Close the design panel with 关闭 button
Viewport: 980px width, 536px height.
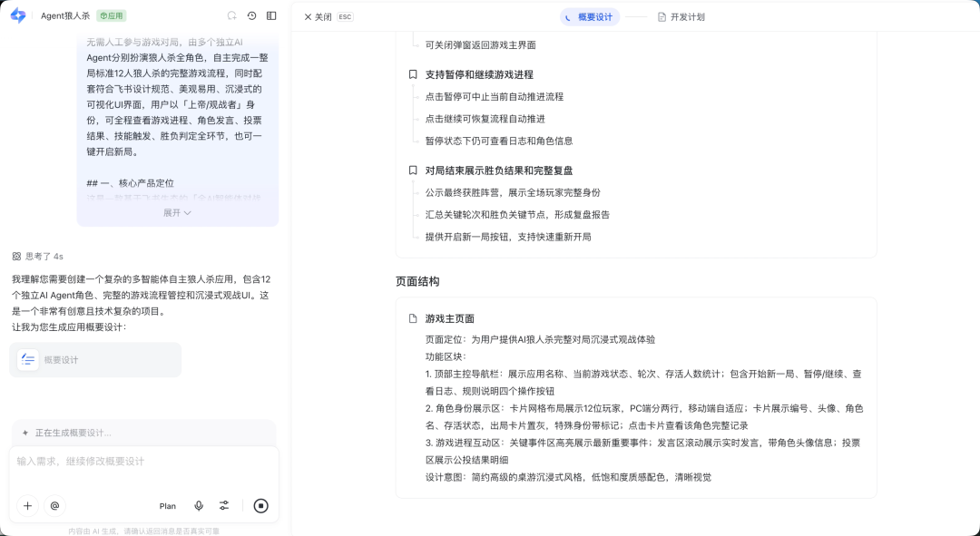[318, 17]
